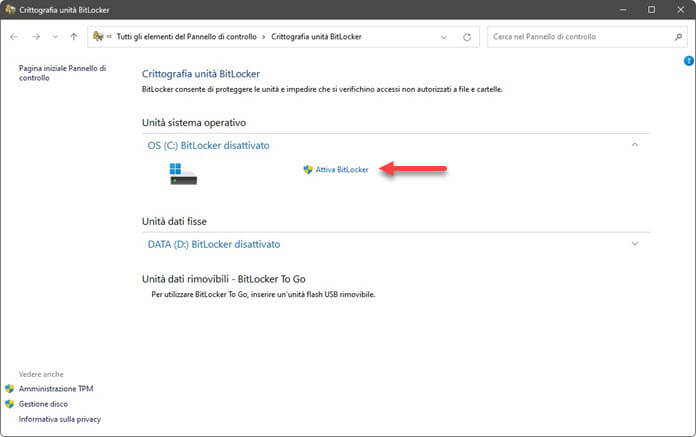Go up one level with the up arrow

[x=74, y=37]
